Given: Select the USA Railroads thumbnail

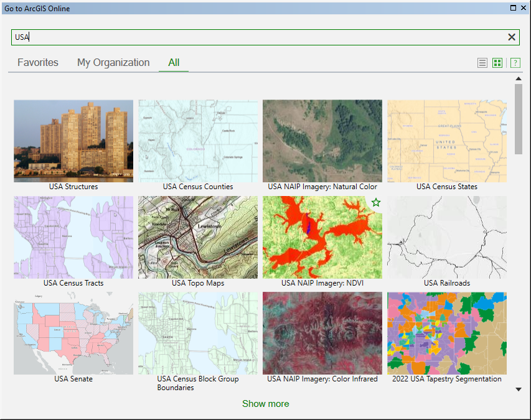Looking at the screenshot, I should coord(447,237).
